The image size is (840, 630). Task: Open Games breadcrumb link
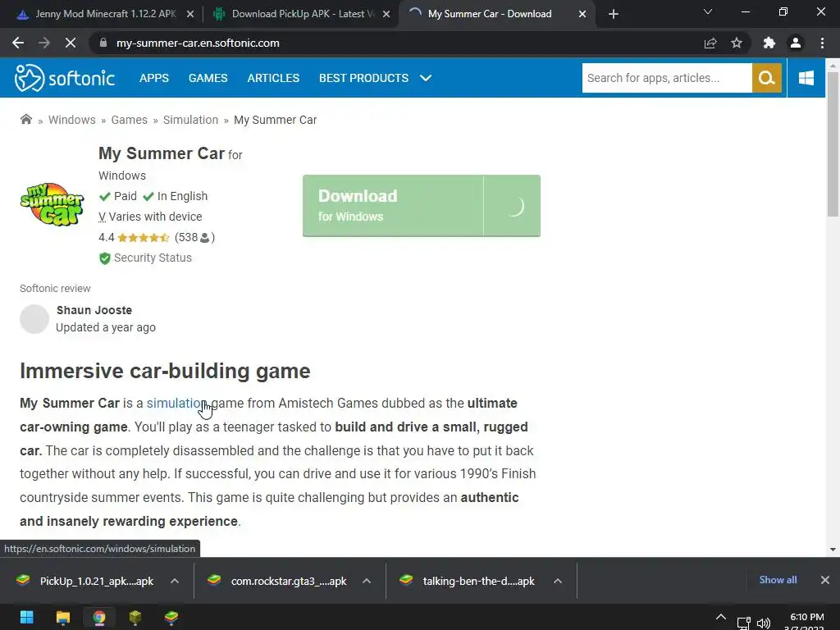[x=129, y=120]
